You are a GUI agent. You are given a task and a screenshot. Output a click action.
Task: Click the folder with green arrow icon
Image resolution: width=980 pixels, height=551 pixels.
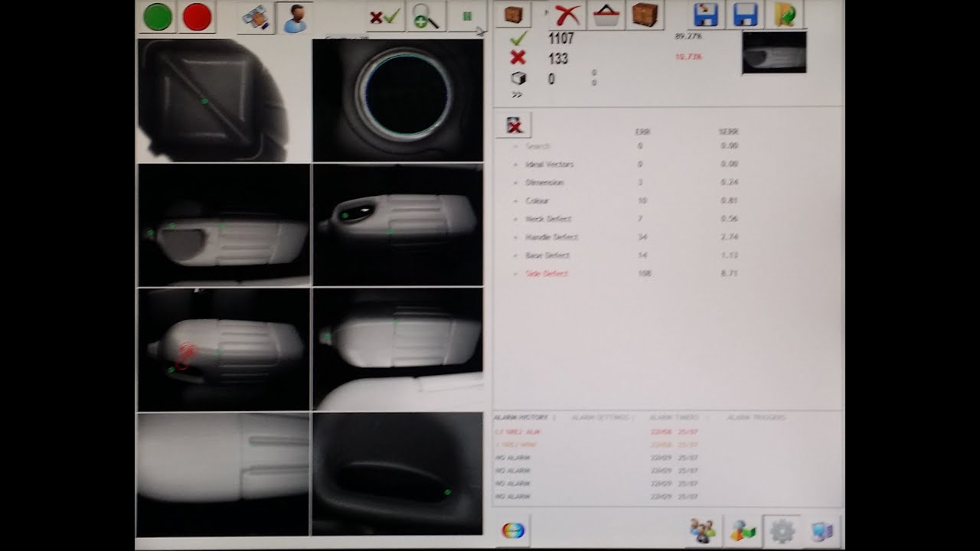785,15
